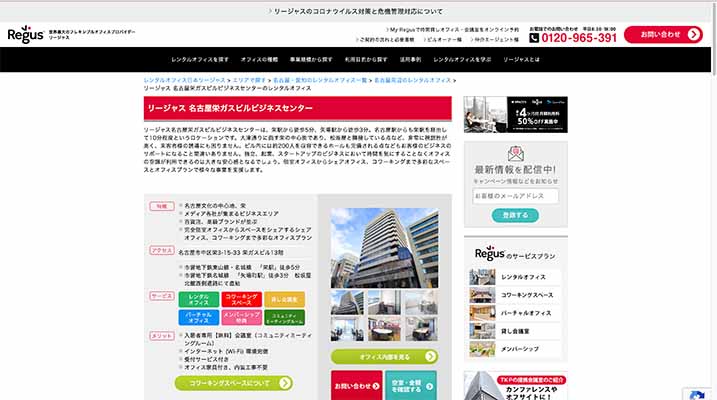Select the first building exterior thumbnail
This screenshot has height=400, width=717.
click(348, 302)
